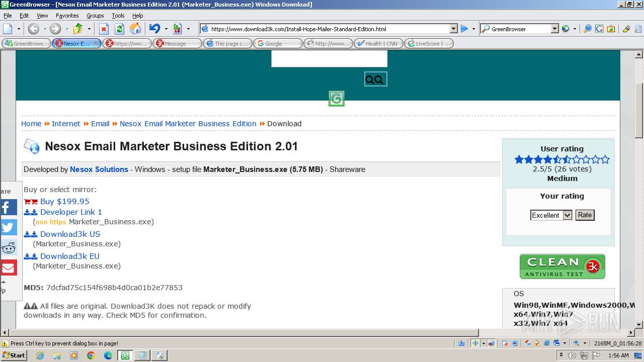The height and width of the screenshot is (362, 644).
Task: Click the Download3k EU mirror link
Action: pos(70,256)
